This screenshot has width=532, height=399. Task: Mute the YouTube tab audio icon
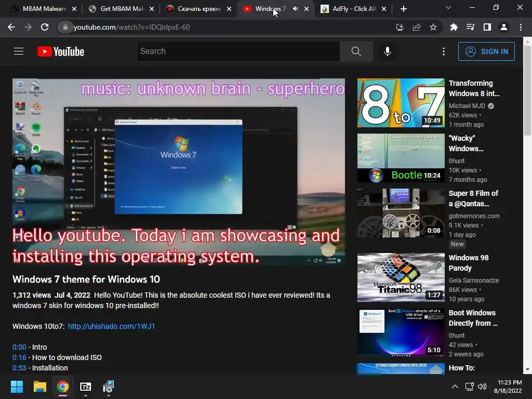click(x=295, y=9)
